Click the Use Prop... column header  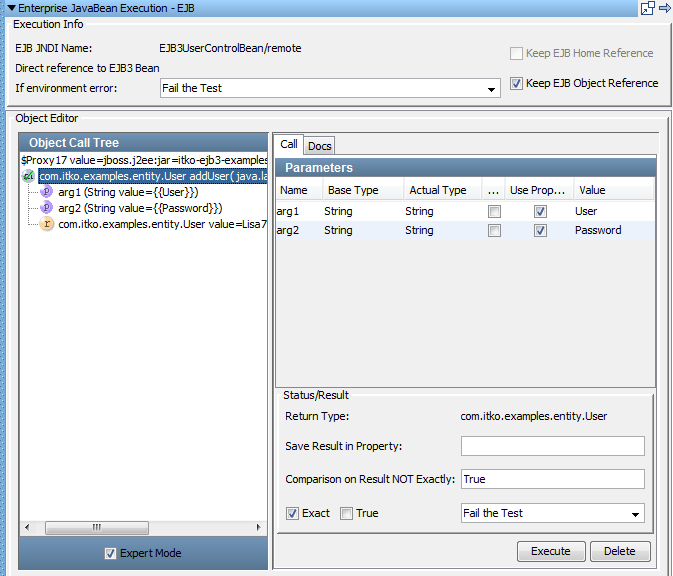[537, 190]
